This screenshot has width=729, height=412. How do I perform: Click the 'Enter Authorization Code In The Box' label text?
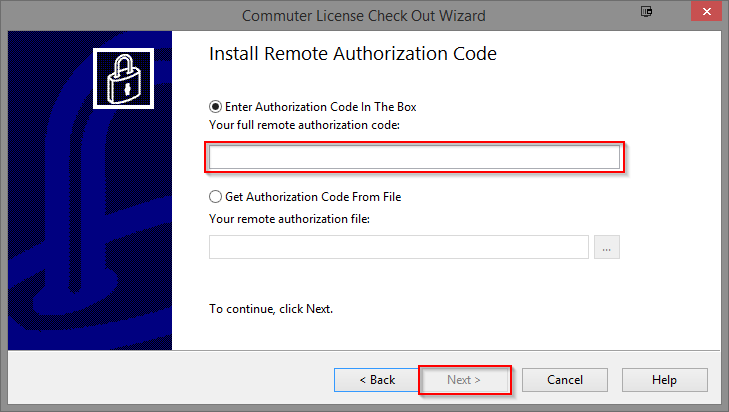[x=321, y=107]
